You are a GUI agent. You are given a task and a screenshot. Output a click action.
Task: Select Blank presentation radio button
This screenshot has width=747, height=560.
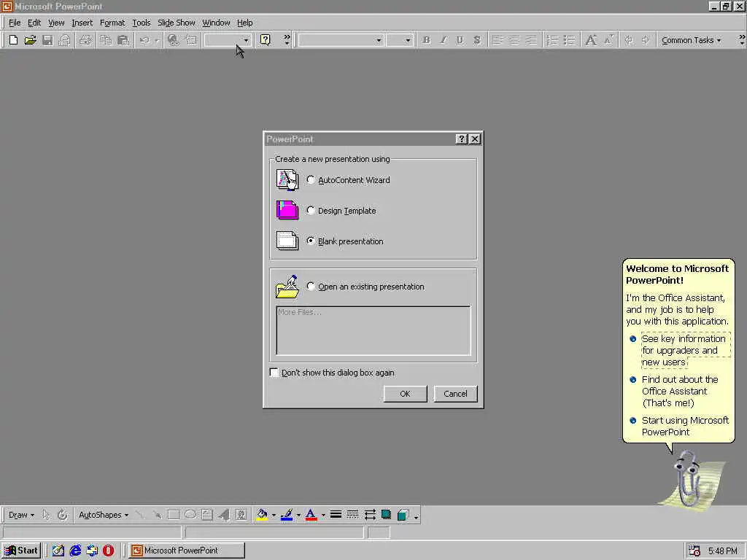(x=311, y=241)
